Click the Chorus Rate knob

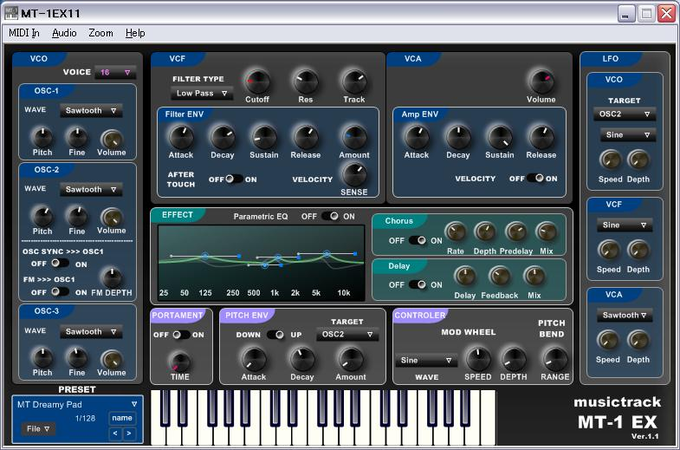455,232
